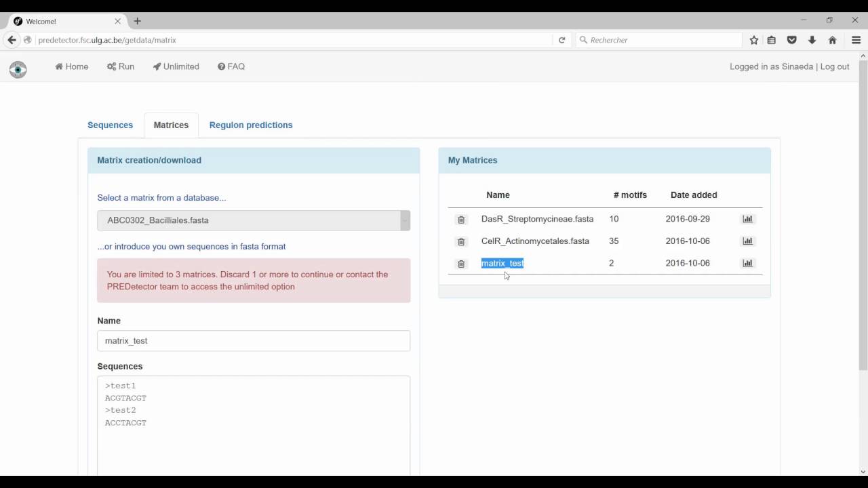Open the Firefox hamburger menu
This screenshot has height=488, width=868.
coord(856,40)
